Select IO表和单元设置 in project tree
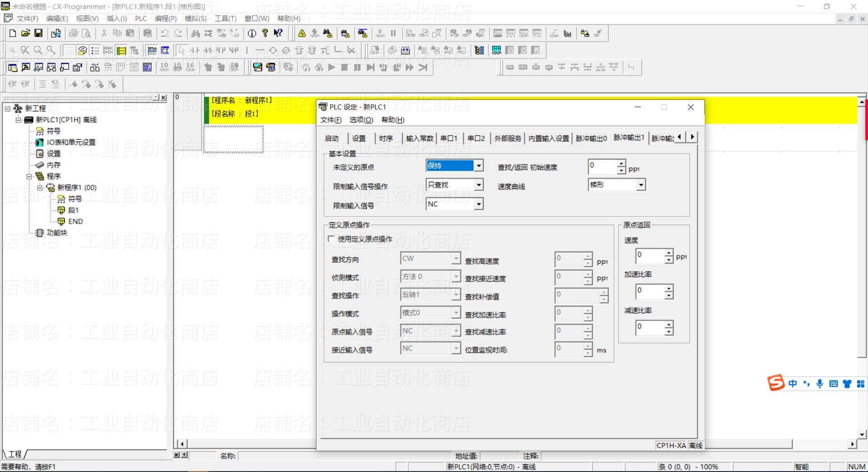Image resolution: width=868 pixels, height=472 pixels. click(x=71, y=142)
